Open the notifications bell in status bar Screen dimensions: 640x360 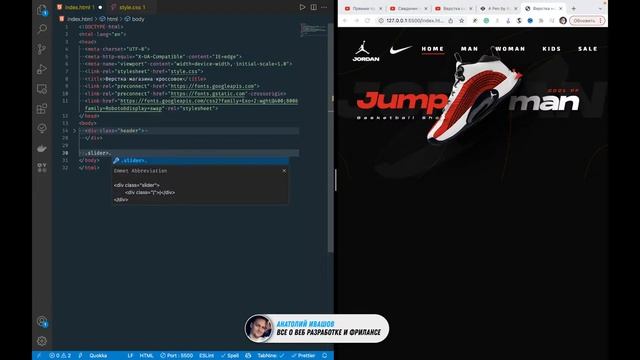[x=324, y=356]
